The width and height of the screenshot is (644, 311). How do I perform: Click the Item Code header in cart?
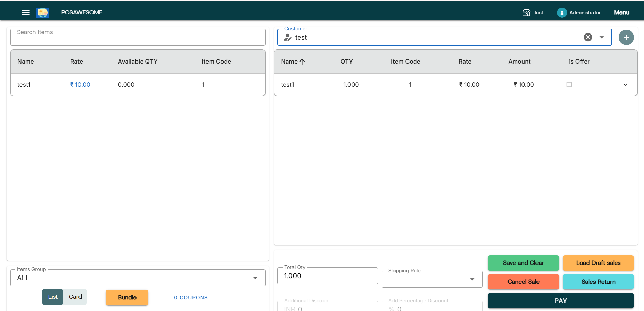pyautogui.click(x=405, y=62)
